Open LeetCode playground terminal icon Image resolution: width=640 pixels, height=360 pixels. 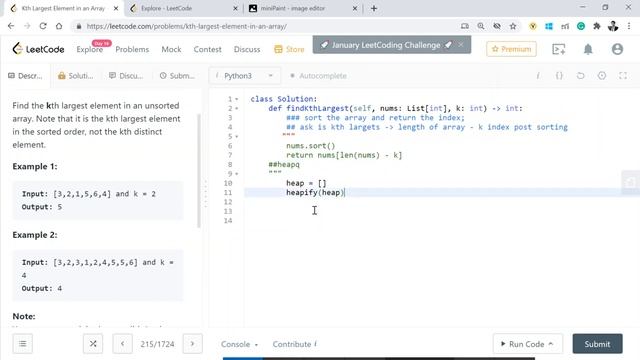click(x=558, y=49)
